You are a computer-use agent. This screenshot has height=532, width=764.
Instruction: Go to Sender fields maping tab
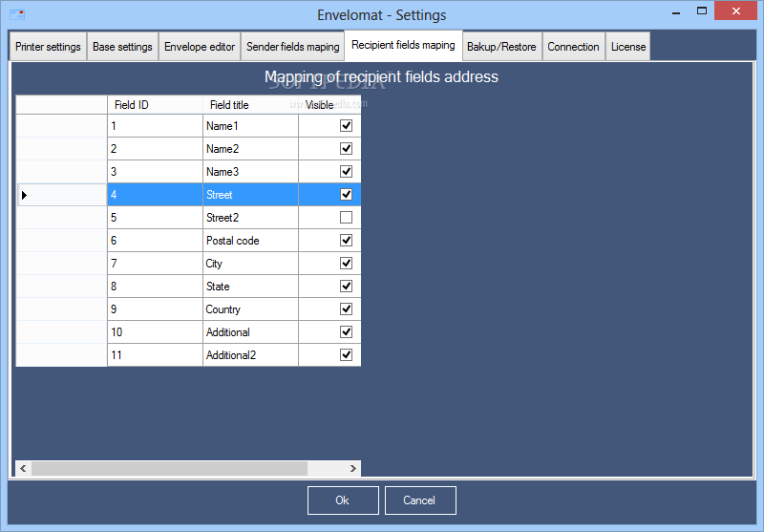tap(292, 47)
